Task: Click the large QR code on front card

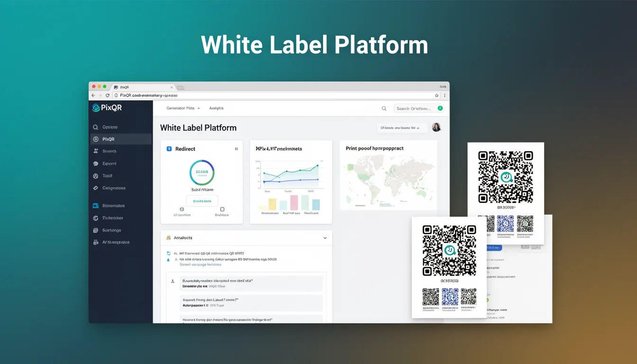Action: 449,251
